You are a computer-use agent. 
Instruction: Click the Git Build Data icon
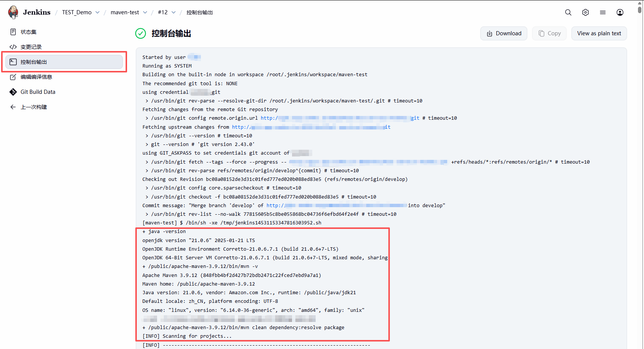13,92
